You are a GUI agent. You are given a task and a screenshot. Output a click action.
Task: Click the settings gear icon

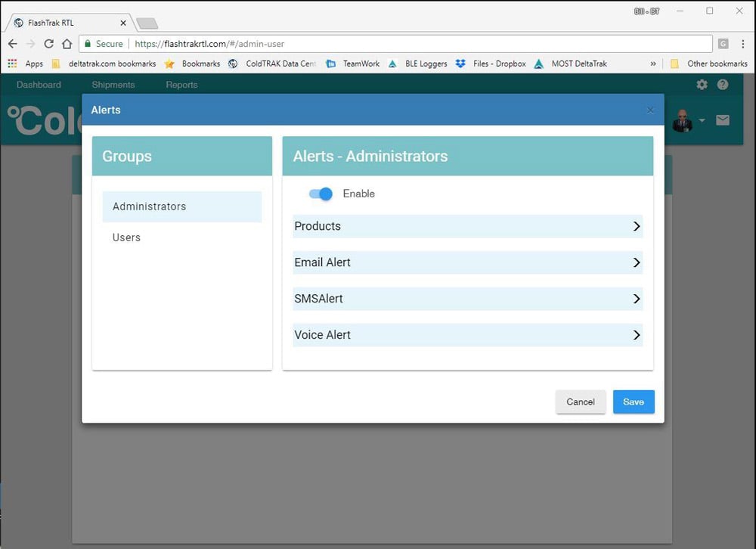[x=702, y=85]
